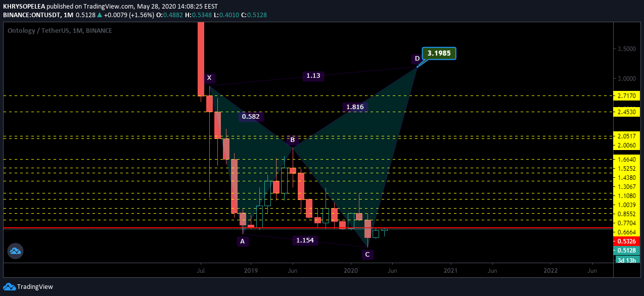644x296 pixels.
Task: Click the 2.0060 price level tag
Action: [627, 145]
